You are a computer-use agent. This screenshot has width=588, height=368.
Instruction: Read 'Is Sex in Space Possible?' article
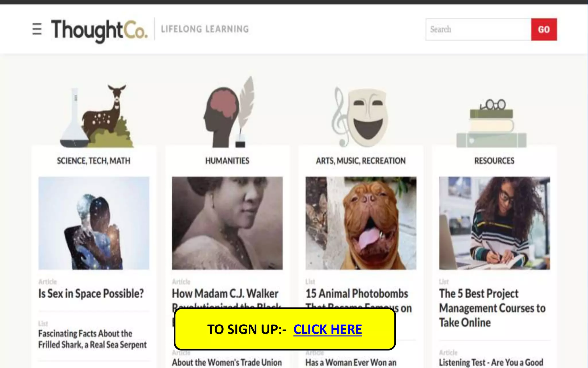[x=91, y=294]
